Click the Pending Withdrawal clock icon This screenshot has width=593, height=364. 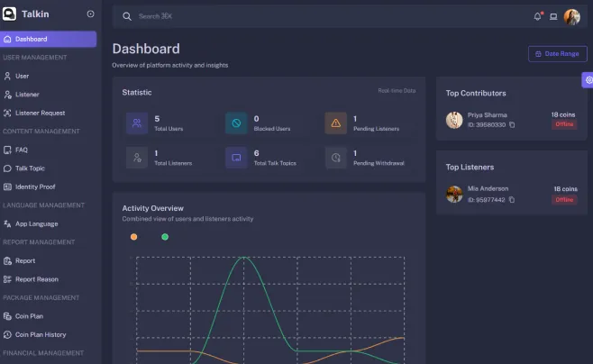pos(336,158)
